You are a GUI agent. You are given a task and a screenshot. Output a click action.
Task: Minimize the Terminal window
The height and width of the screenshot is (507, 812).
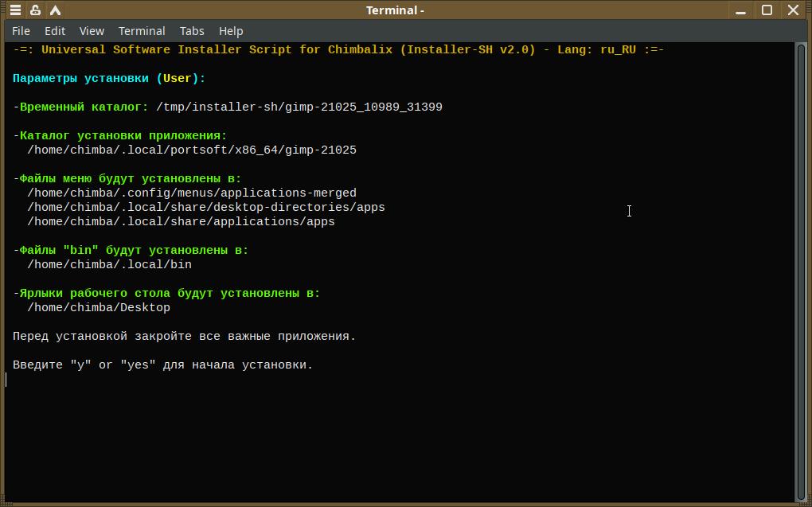coord(740,10)
